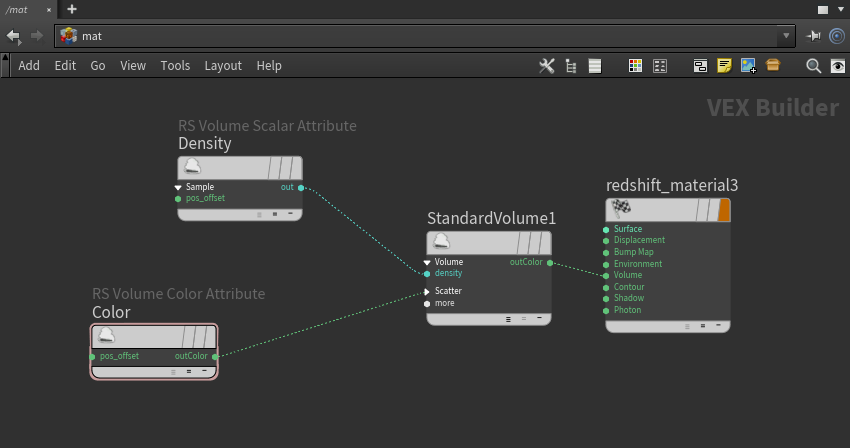Collapse the Sample group on Density node
The width and height of the screenshot is (850, 448).
click(178, 187)
